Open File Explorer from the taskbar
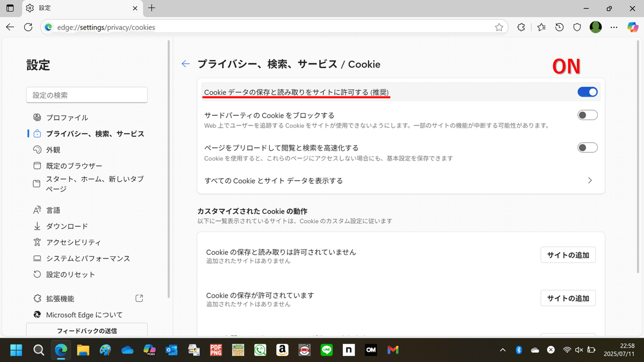The image size is (644, 362). 83,350
